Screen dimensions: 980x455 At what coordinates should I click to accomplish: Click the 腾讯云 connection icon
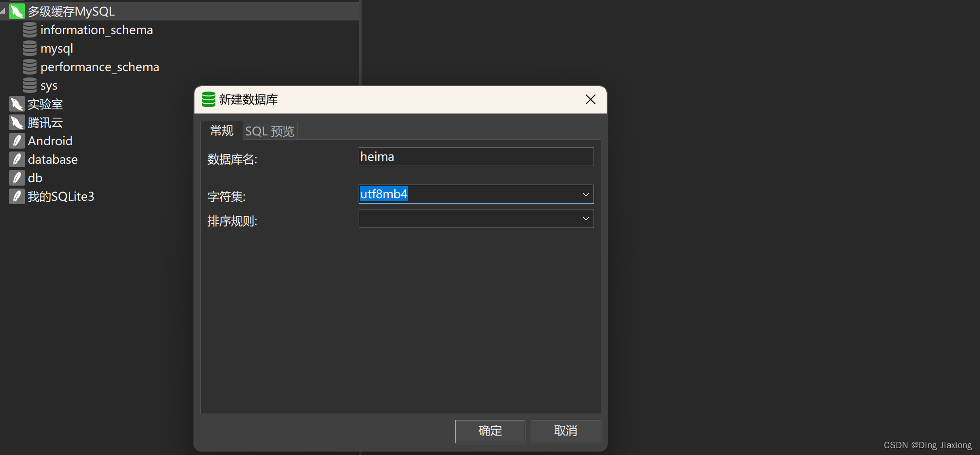click(x=17, y=122)
